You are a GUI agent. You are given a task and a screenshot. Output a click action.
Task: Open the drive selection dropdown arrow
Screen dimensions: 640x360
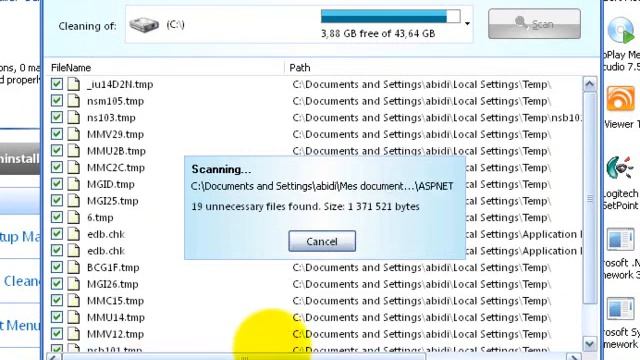(x=467, y=24)
